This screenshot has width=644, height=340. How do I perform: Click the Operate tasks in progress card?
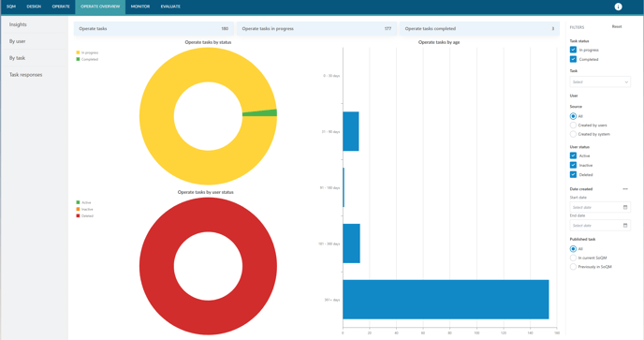coord(316,29)
